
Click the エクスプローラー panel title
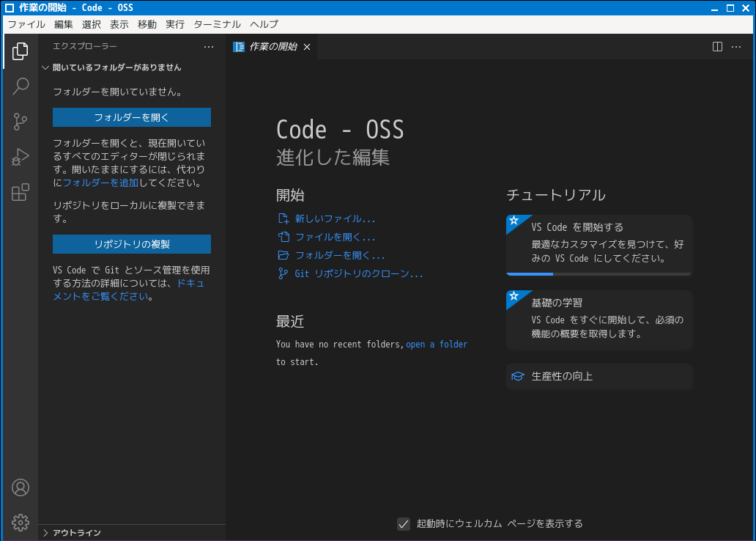coord(85,46)
